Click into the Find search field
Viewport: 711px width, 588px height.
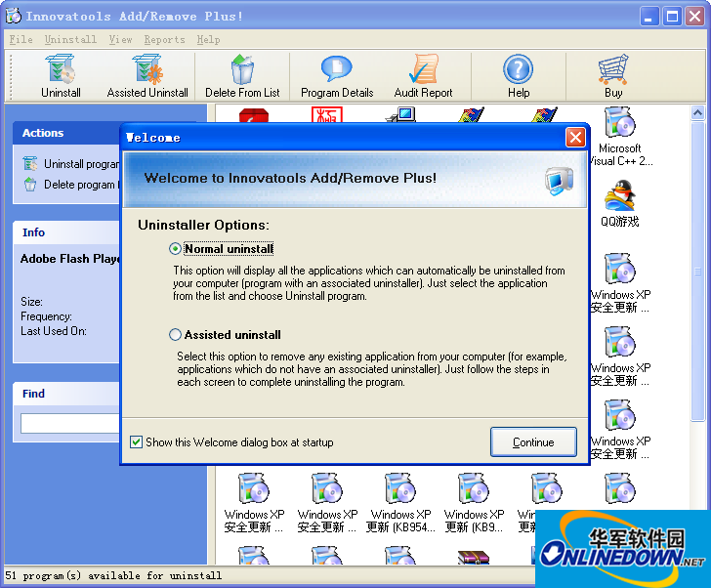point(70,424)
